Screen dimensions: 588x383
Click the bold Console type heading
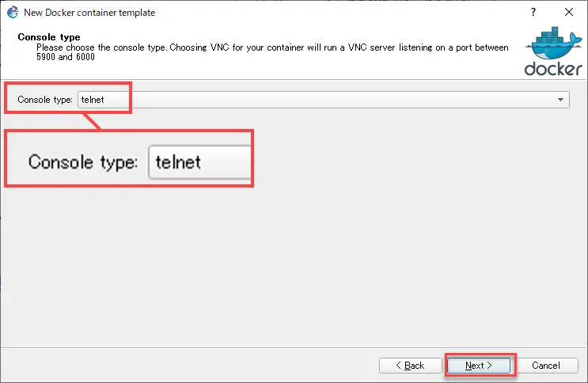[49, 37]
